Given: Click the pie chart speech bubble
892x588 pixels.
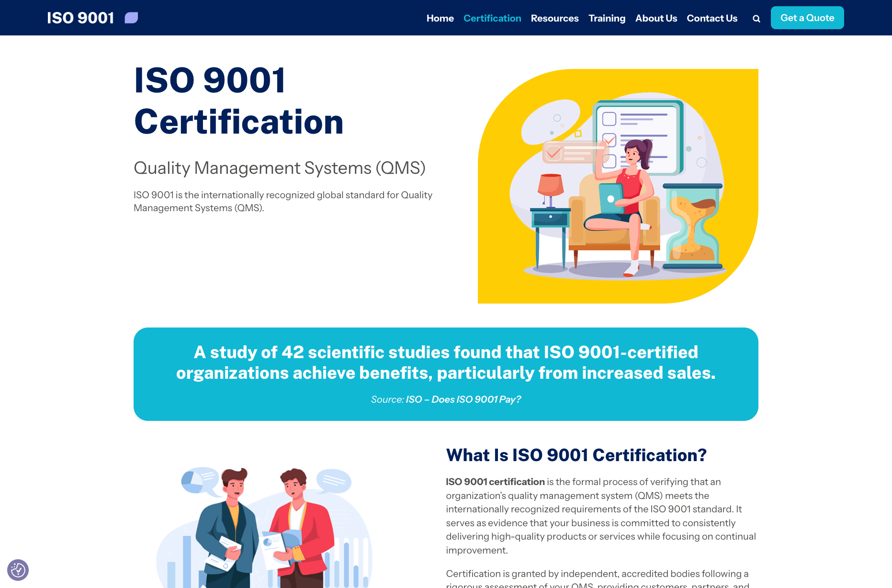Looking at the screenshot, I should (x=199, y=480).
